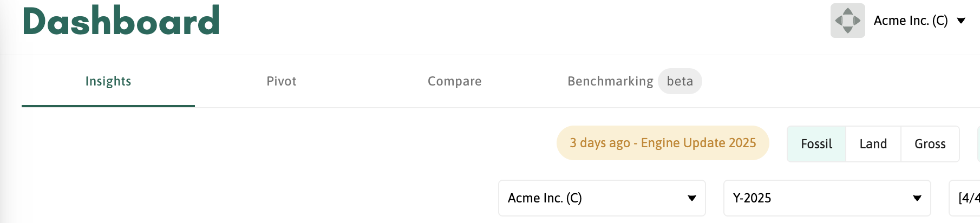Open the partially visible [4/4 dropdown
Viewport: 980px width, 223px height.
pos(966,198)
